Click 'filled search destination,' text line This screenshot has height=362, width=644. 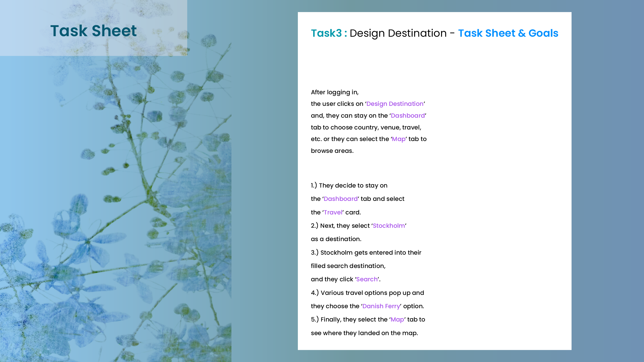(348, 266)
